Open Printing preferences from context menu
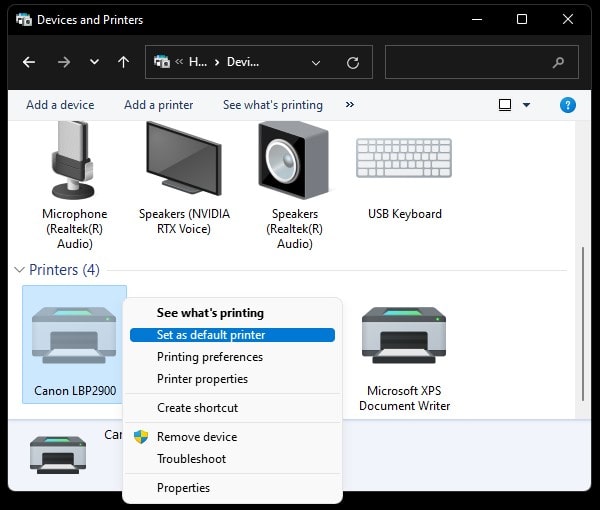The height and width of the screenshot is (510, 600). click(x=233, y=357)
